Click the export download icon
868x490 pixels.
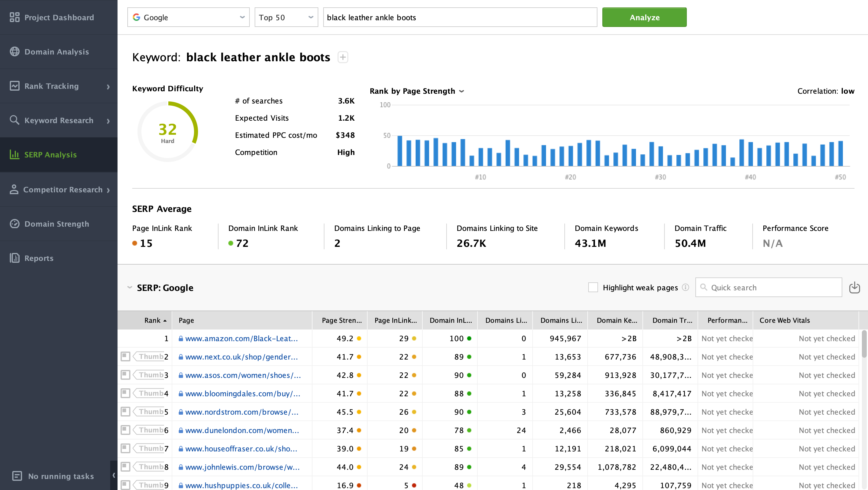(855, 288)
